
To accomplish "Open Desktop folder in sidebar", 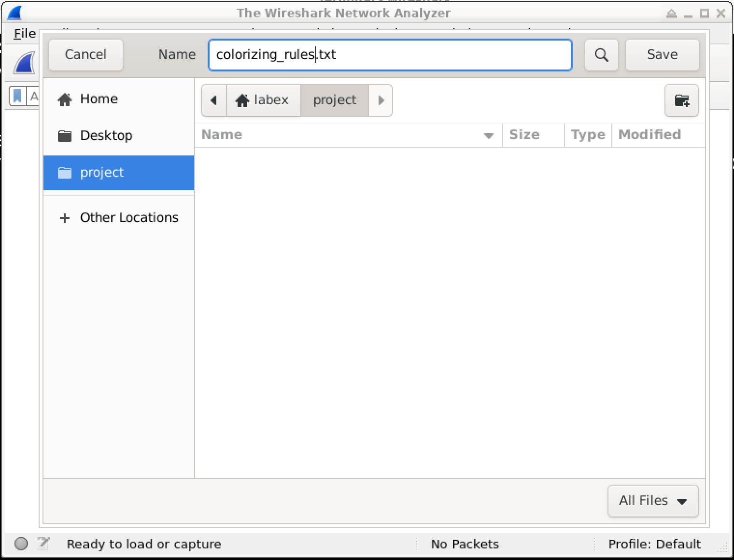I will [x=106, y=136].
